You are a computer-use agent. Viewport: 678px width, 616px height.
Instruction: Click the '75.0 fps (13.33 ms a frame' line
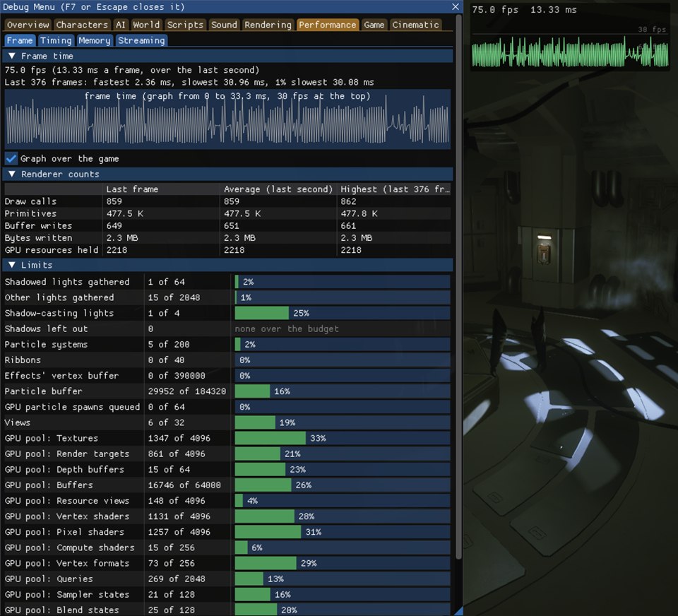[x=132, y=70]
